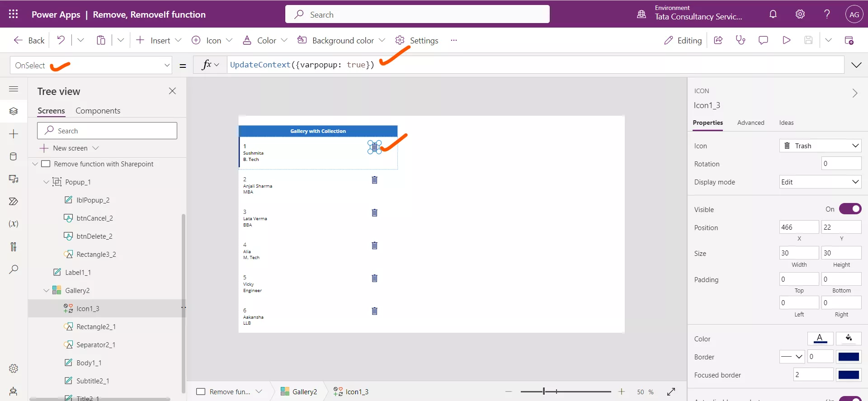Expand the formula bar chevron

click(x=856, y=65)
